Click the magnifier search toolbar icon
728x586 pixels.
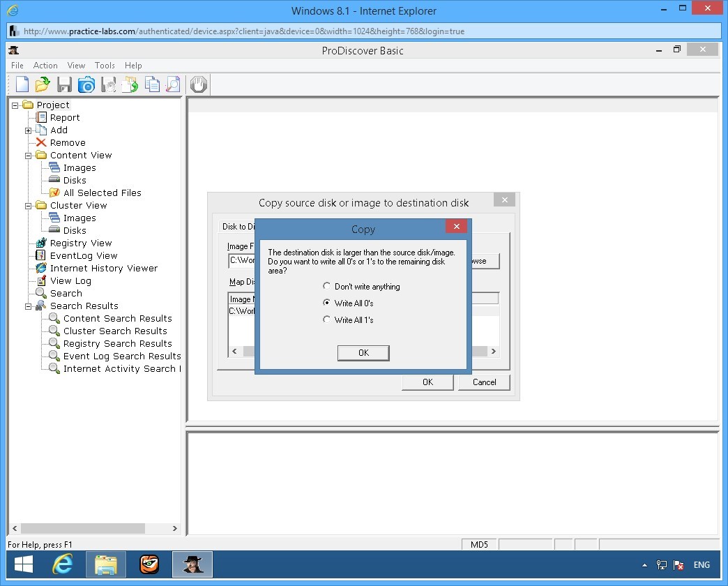point(173,85)
